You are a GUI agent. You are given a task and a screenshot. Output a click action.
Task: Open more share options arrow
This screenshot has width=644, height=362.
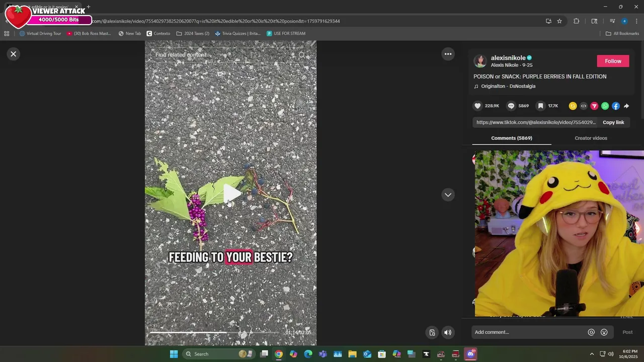[626, 106]
